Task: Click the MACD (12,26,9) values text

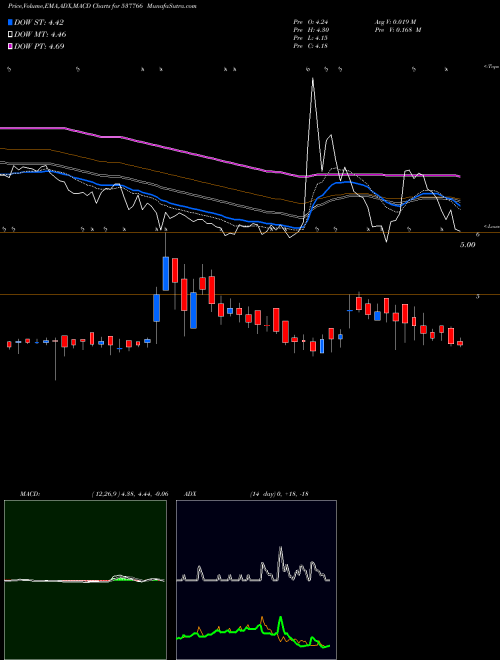Action: point(129,494)
